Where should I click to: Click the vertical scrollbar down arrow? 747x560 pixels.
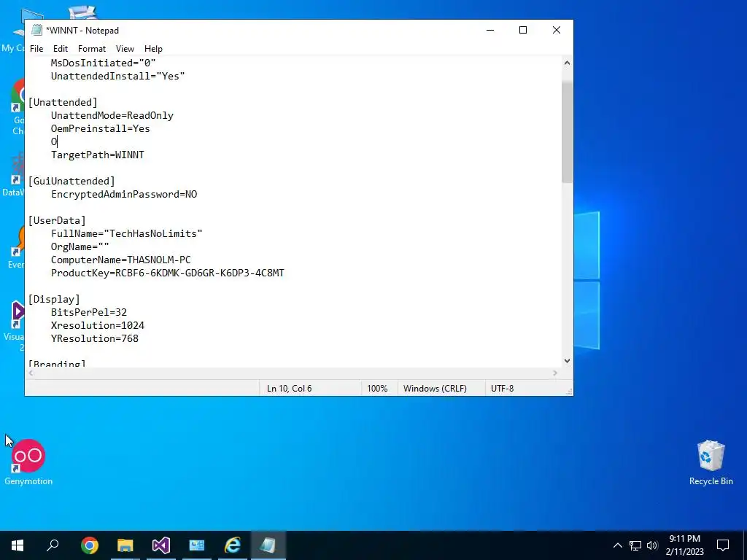click(567, 361)
